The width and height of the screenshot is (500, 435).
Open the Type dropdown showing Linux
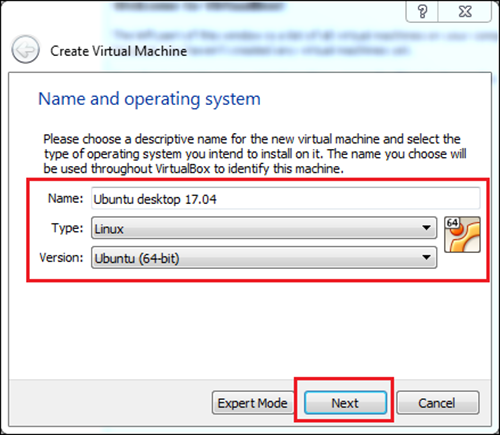pyautogui.click(x=264, y=228)
